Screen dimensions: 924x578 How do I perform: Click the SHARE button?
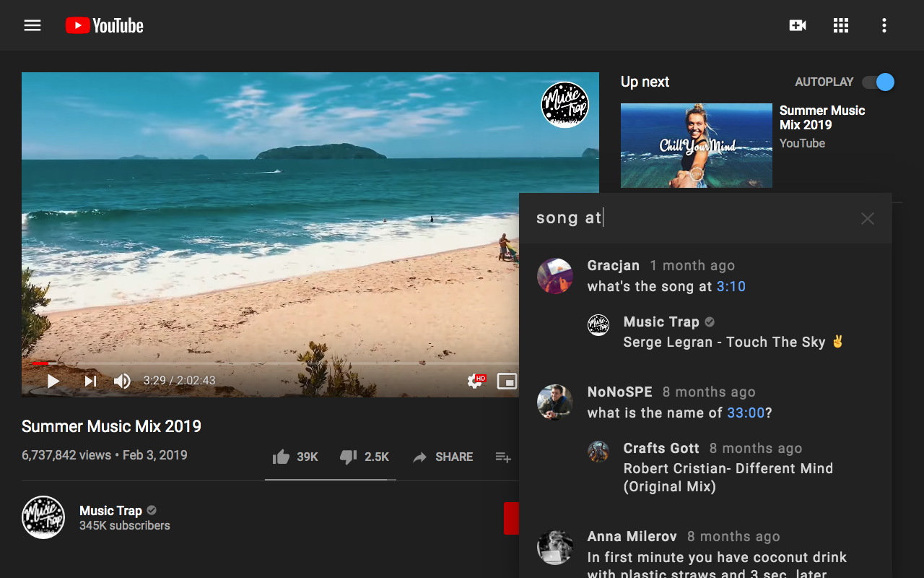click(x=443, y=457)
